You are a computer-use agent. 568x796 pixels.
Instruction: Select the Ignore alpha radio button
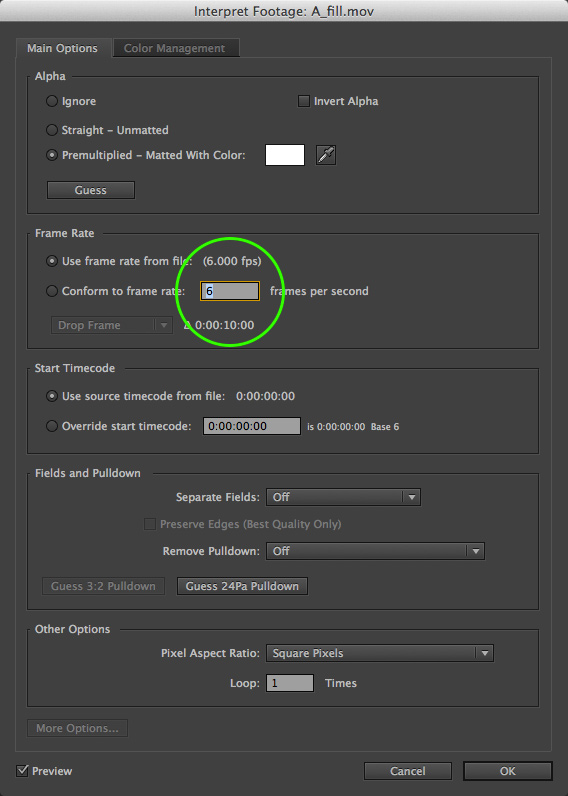52,101
